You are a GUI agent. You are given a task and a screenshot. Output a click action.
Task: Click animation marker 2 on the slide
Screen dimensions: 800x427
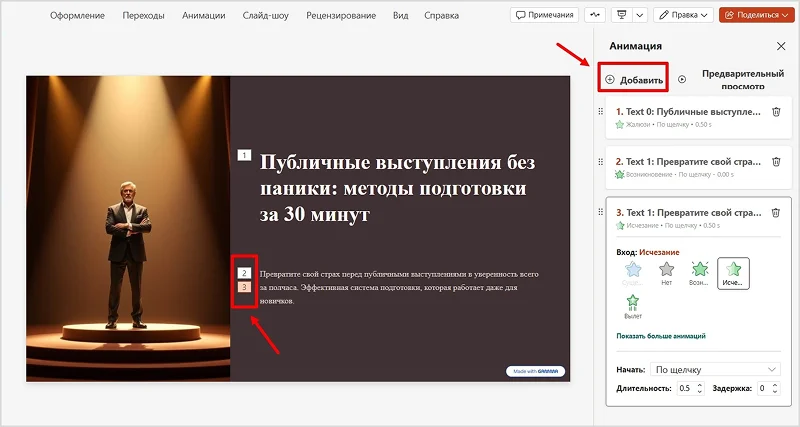pyautogui.click(x=244, y=273)
